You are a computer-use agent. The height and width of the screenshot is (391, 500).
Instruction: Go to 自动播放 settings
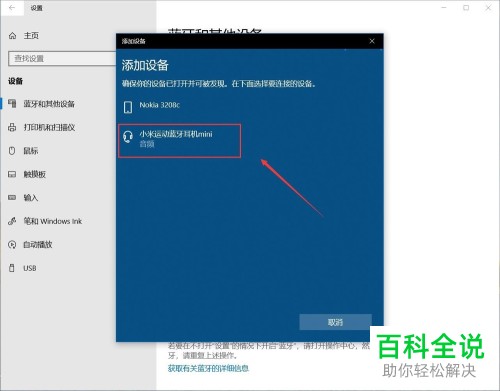(x=38, y=245)
